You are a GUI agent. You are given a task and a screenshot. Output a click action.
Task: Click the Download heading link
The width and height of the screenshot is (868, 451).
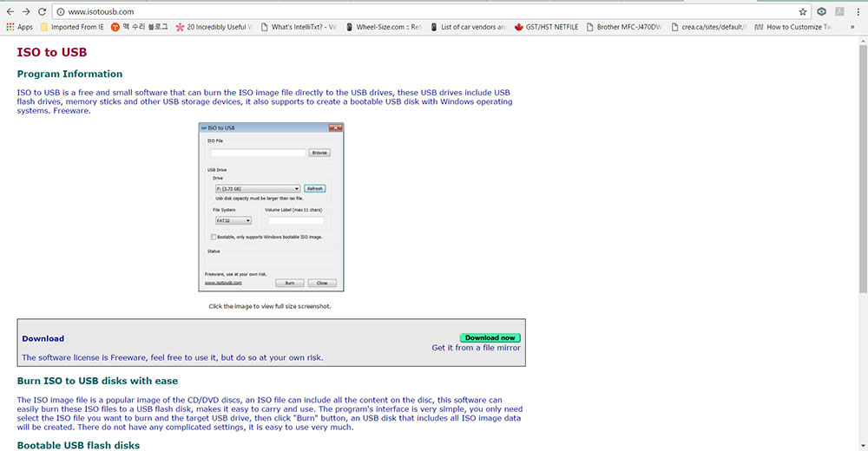point(43,338)
